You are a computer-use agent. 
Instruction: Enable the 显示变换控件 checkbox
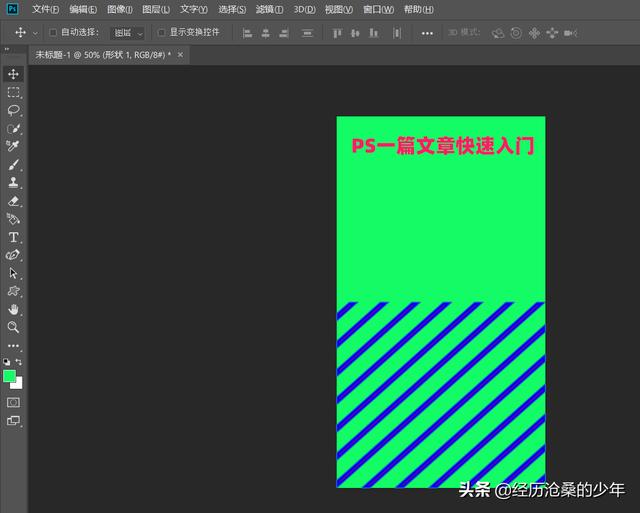161,32
